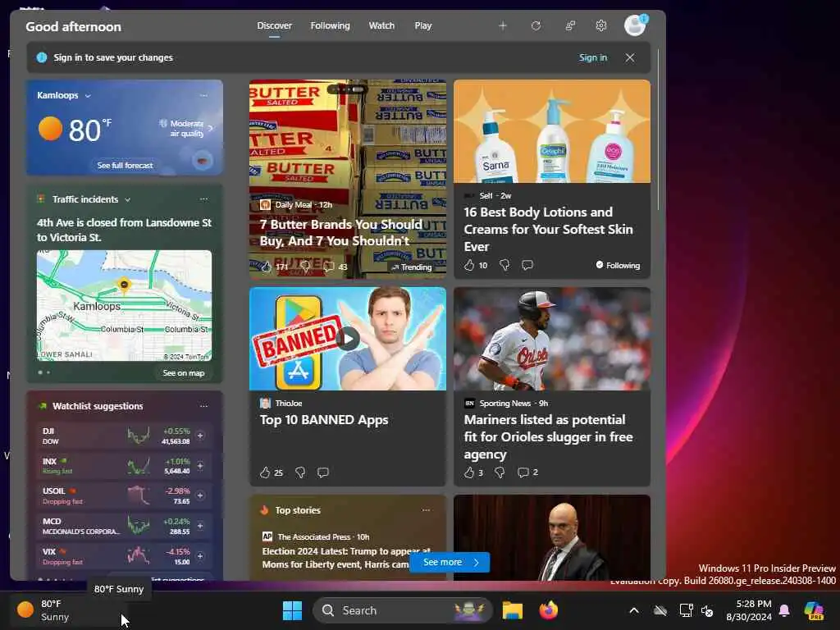Viewport: 840px width, 630px height.
Task: Open Traffic incidents more options
Action: click(203, 199)
